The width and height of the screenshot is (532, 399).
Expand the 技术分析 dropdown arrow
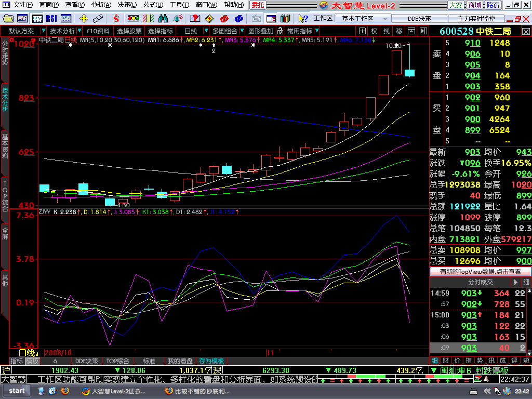79,31
